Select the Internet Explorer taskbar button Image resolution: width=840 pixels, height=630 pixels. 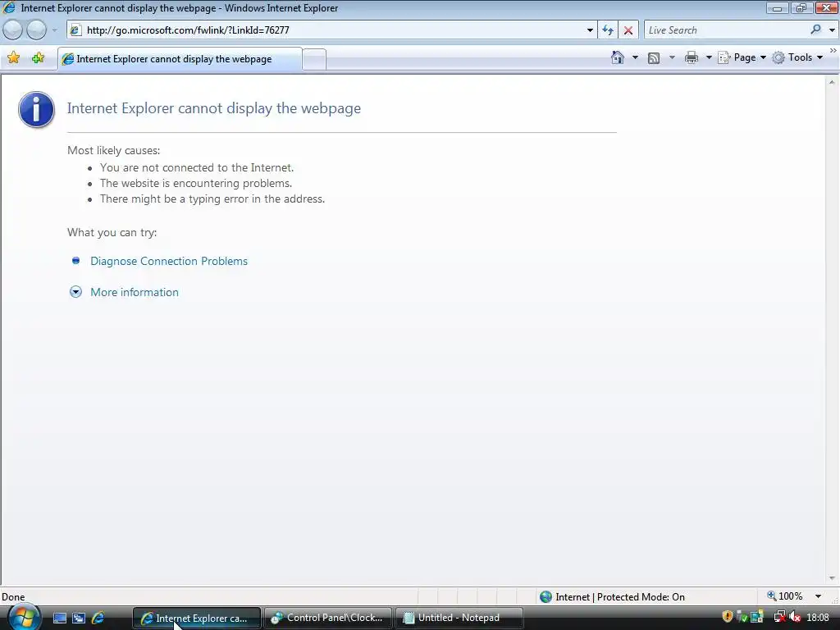pyautogui.click(x=196, y=618)
